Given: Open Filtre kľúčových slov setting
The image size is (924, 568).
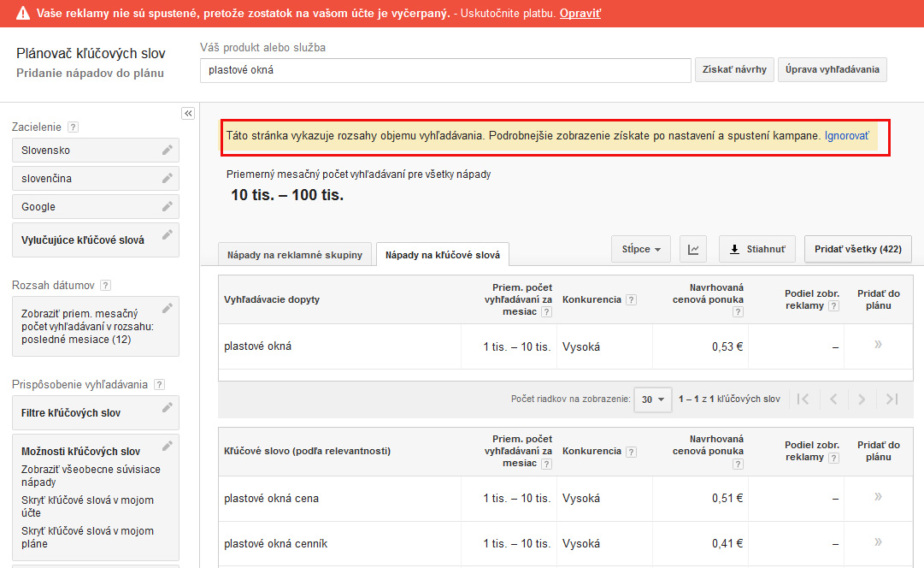Looking at the screenshot, I should point(96,413).
